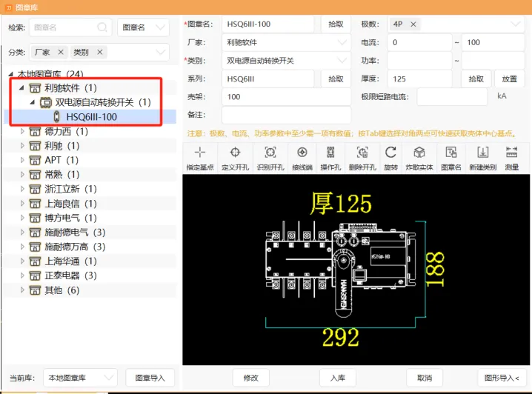This screenshot has height=394, width=532.
Task: Select 上海良信 (1) in the tree
Action: [90, 204]
